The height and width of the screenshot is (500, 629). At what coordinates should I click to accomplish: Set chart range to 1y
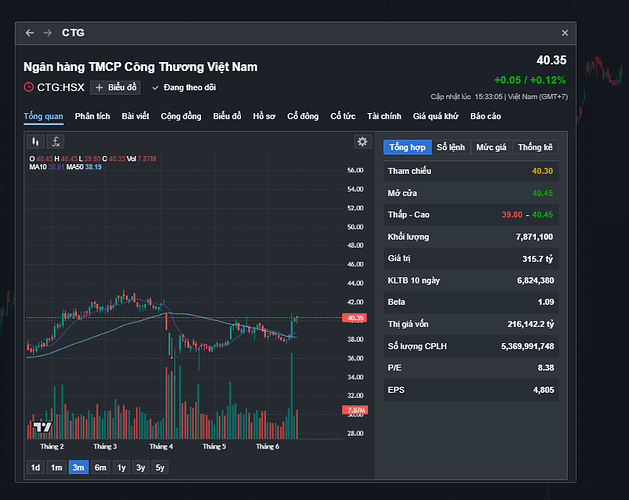tap(121, 467)
